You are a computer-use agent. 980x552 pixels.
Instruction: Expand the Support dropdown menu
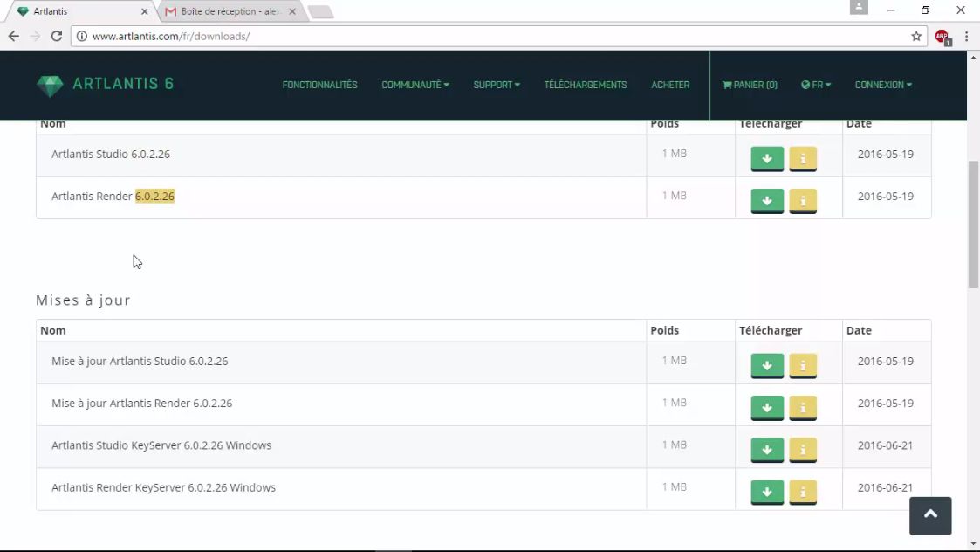tap(497, 85)
